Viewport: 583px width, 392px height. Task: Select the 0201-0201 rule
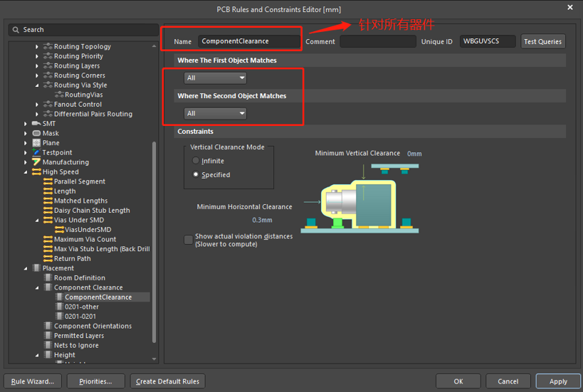click(80, 316)
